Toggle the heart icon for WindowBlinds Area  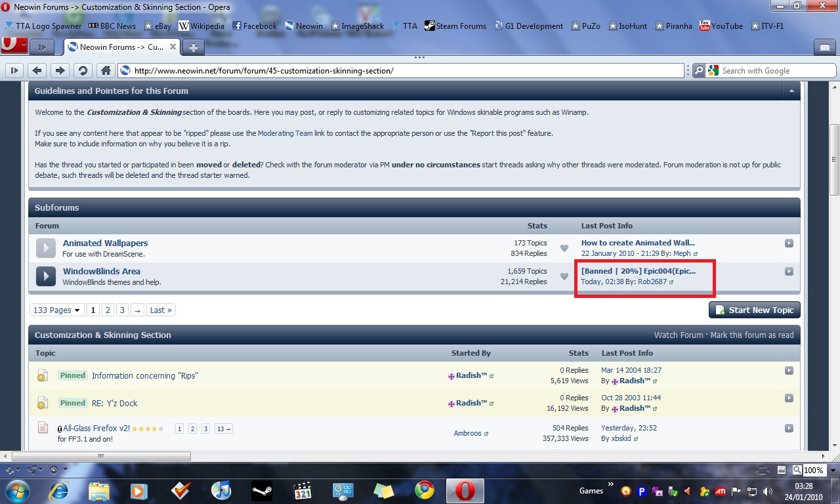564,276
